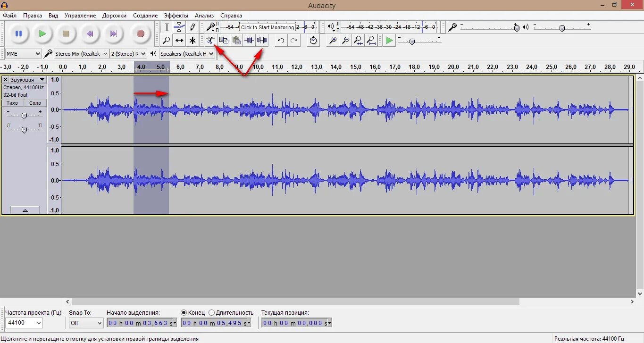This screenshot has height=343, width=644.
Task: Select the Длительность radio button
Action: click(x=231, y=312)
